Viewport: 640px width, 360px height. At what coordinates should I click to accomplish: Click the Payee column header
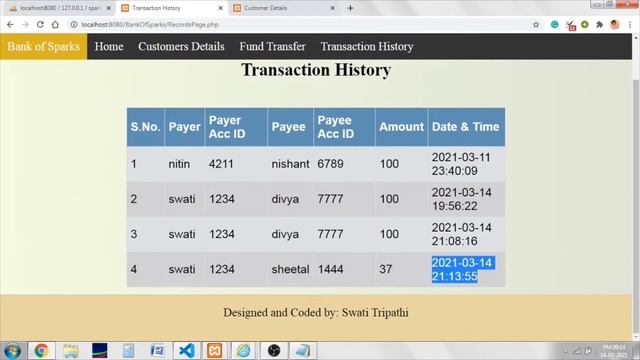point(290,127)
